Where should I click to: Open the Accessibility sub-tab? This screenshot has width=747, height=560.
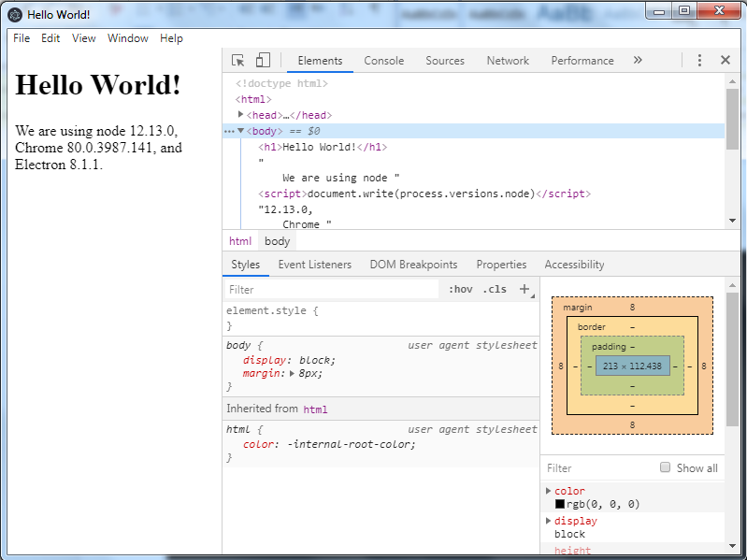coord(574,265)
